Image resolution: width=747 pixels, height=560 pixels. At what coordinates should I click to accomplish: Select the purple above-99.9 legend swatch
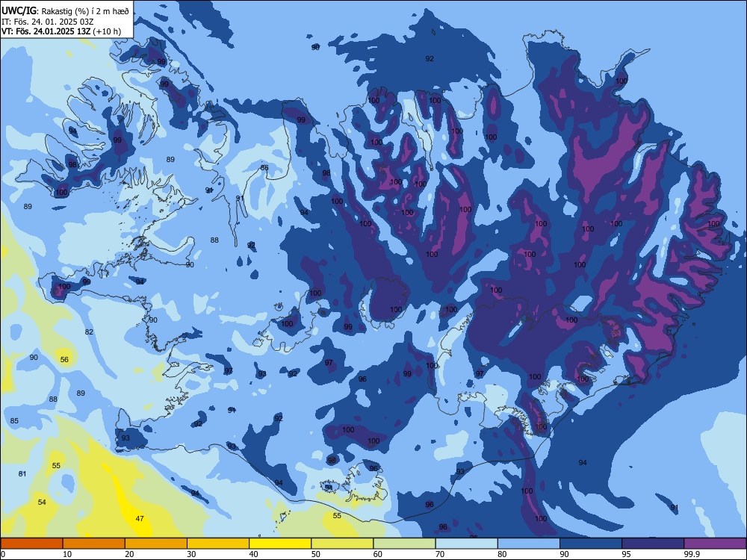(715, 544)
